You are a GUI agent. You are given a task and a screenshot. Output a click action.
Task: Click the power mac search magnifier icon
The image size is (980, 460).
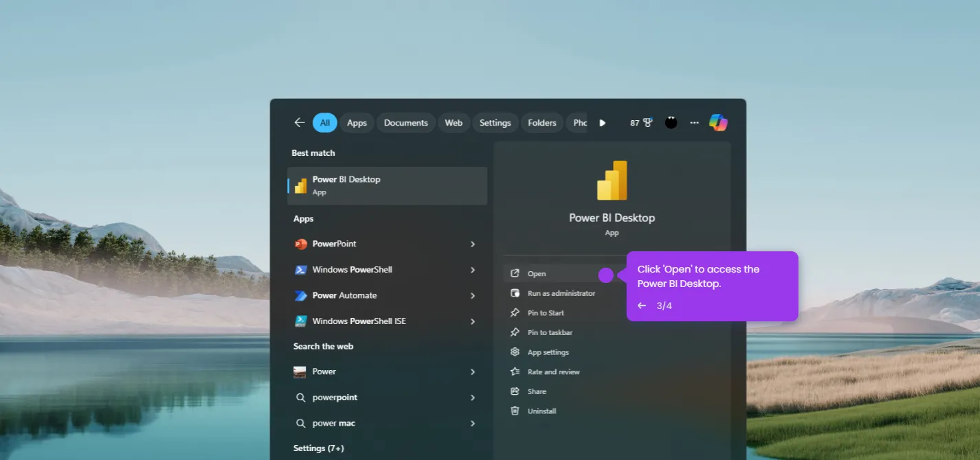pos(300,423)
